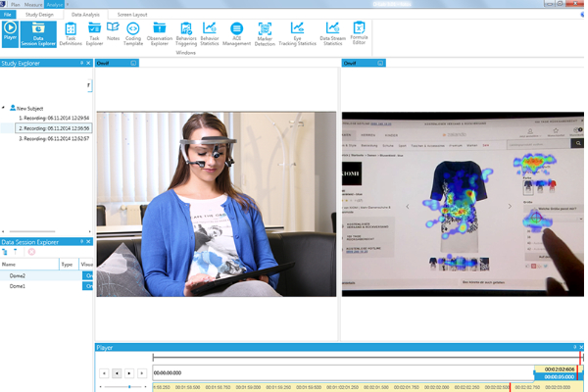The height and width of the screenshot is (392, 588).
Task: Toggle visualization button for Dome1 row
Action: (88, 286)
